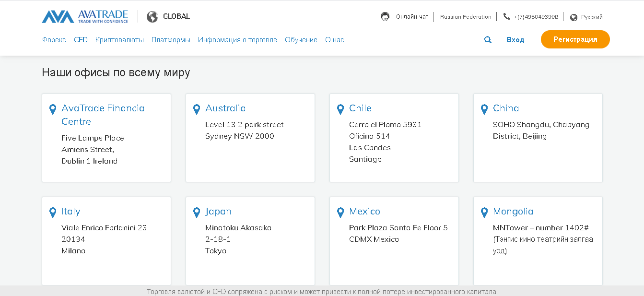Click the Italy office heading

coord(70,212)
